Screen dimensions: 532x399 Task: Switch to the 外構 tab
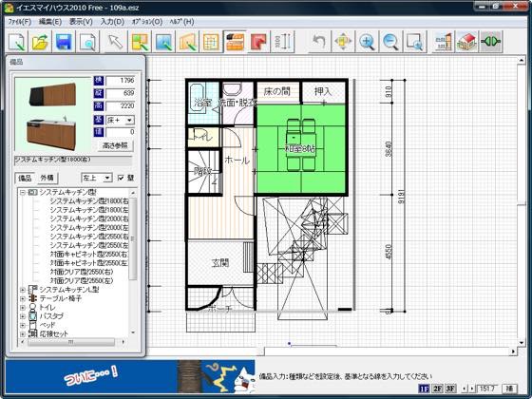click(47, 178)
